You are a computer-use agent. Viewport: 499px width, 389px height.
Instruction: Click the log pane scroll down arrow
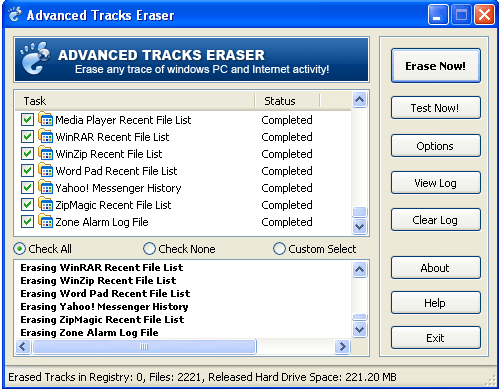coord(360,330)
